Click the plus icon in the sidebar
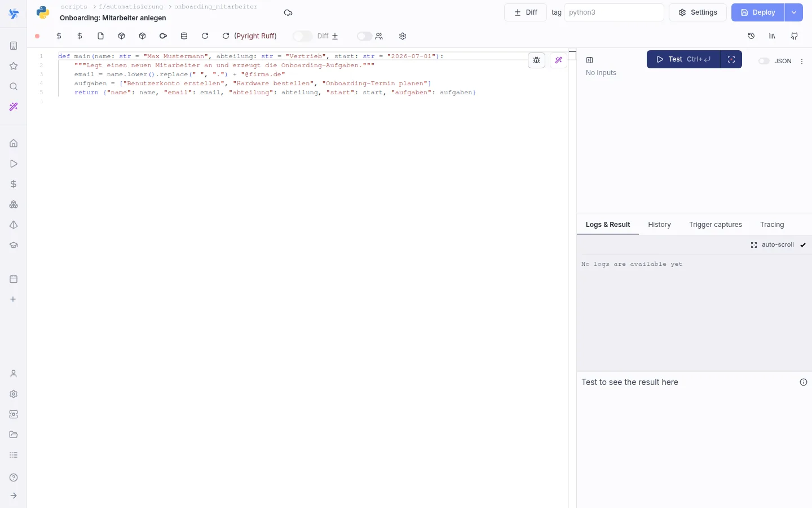This screenshot has width=812, height=508. pyautogui.click(x=14, y=299)
